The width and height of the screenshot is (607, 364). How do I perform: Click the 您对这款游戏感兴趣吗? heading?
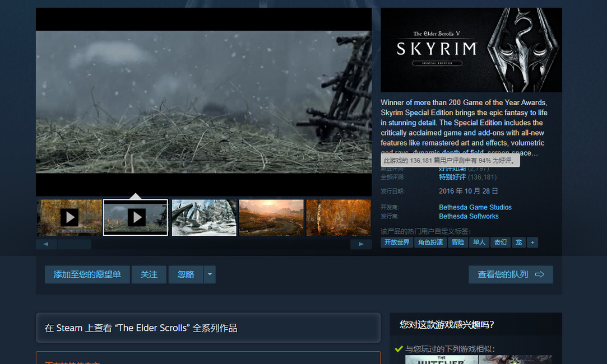pyautogui.click(x=447, y=325)
